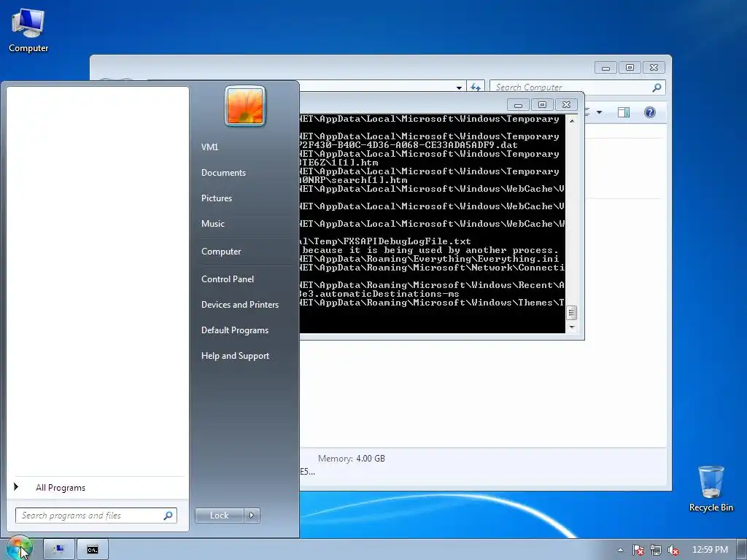
Task: Close the Explorer window
Action: pos(654,68)
